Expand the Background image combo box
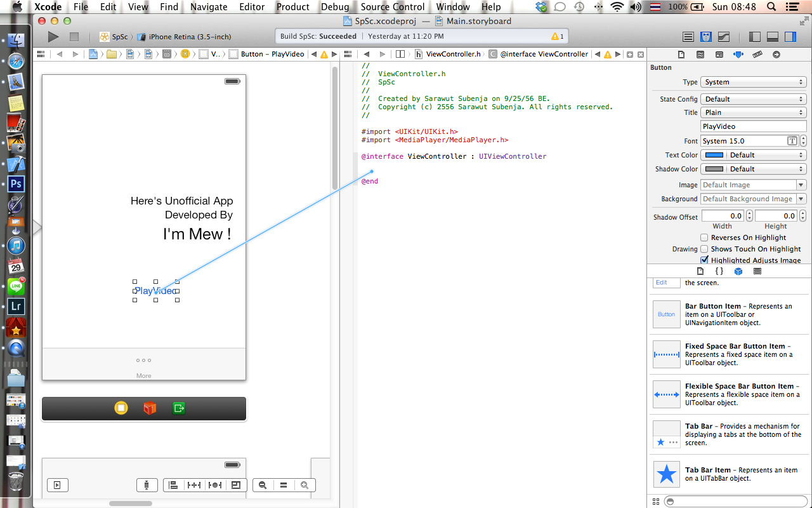Screen dimensions: 812x508 [x=801, y=199]
